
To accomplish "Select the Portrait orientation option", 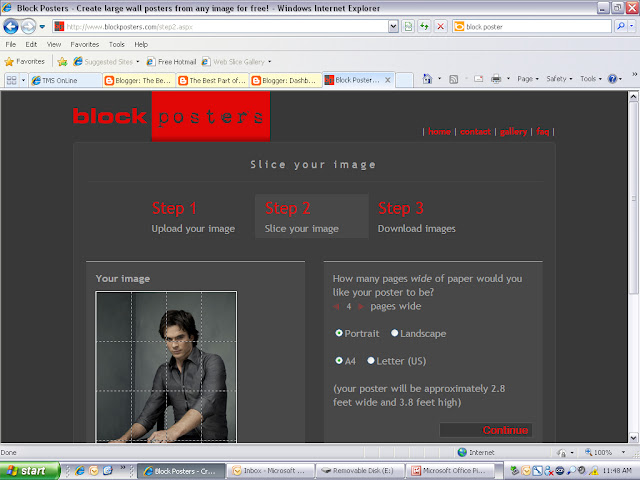I will pos(339,333).
